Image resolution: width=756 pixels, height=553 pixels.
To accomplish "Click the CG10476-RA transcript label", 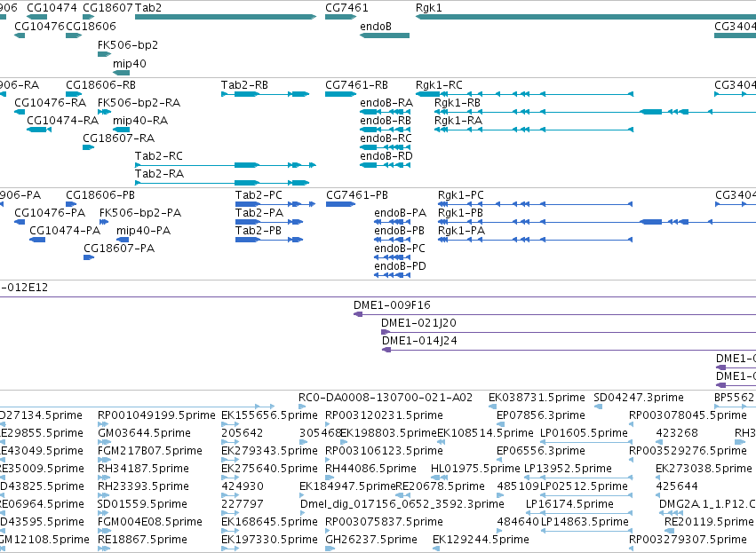I will coord(50,103).
